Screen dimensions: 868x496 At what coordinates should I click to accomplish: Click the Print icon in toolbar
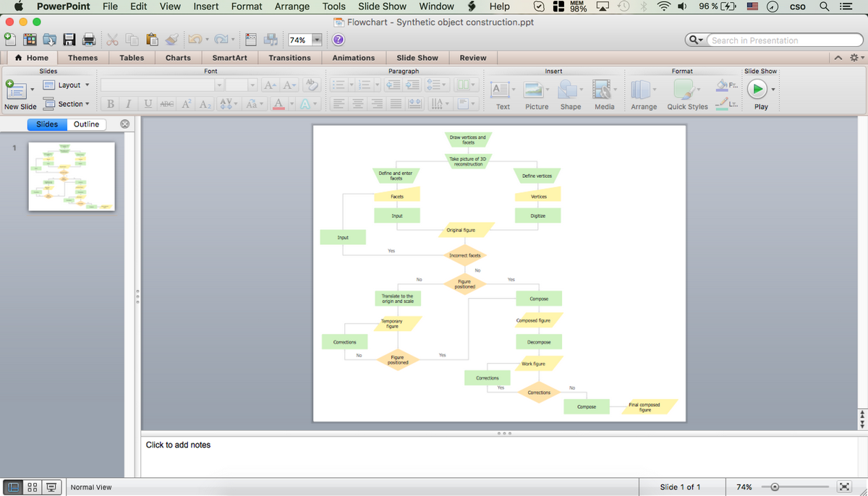click(88, 40)
